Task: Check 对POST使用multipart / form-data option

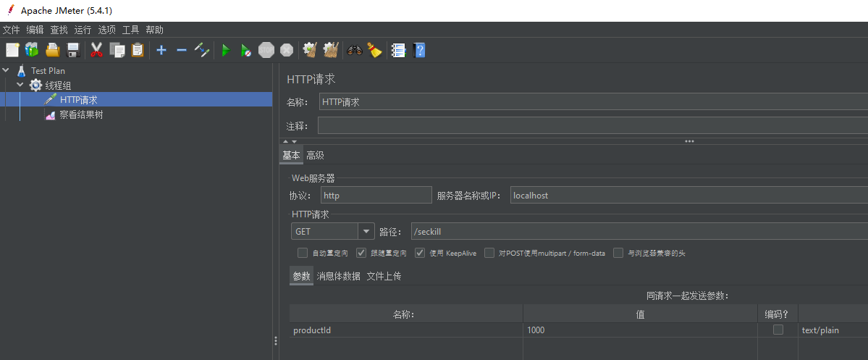Action: 489,253
